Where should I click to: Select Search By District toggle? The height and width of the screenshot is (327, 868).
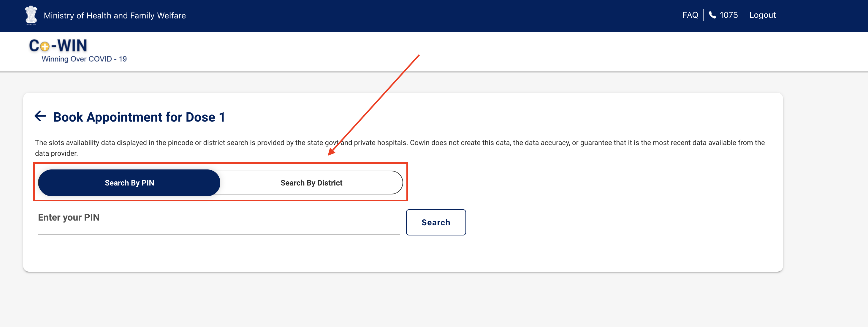pyautogui.click(x=312, y=183)
